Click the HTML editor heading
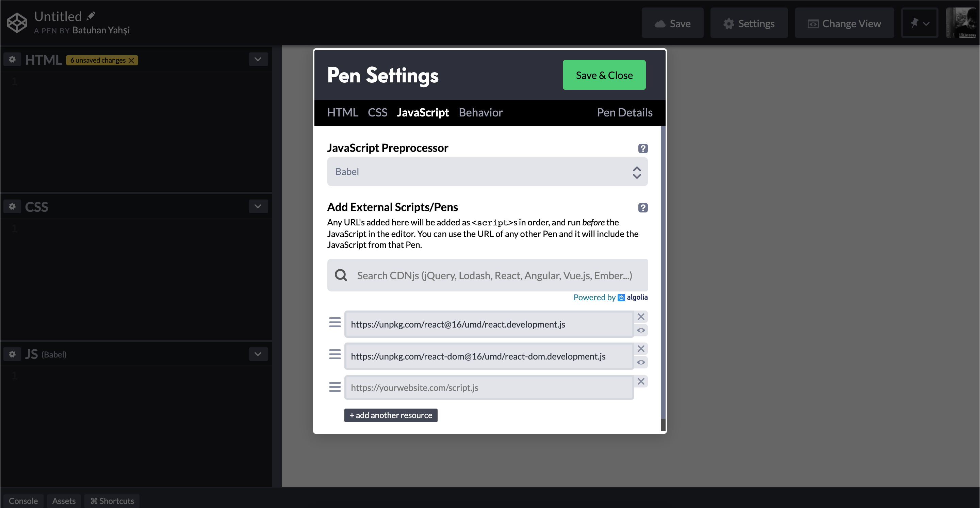This screenshot has height=508, width=980. tap(43, 60)
